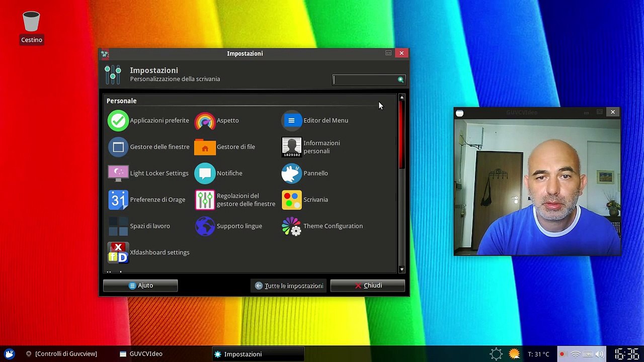Click the red recording indicator in tray

click(562, 354)
